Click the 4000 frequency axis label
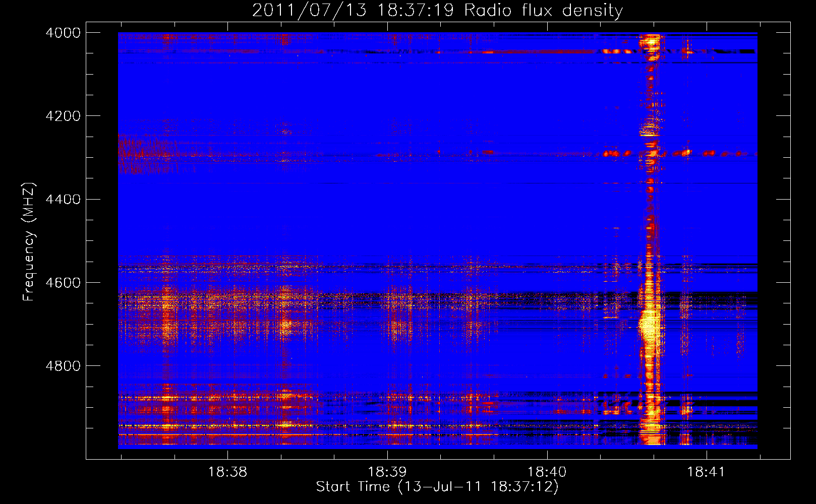The image size is (816, 504). coord(63,33)
